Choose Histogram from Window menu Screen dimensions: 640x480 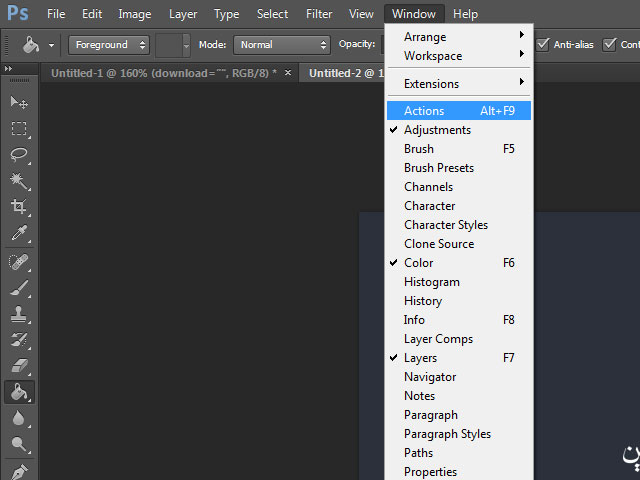point(459,282)
